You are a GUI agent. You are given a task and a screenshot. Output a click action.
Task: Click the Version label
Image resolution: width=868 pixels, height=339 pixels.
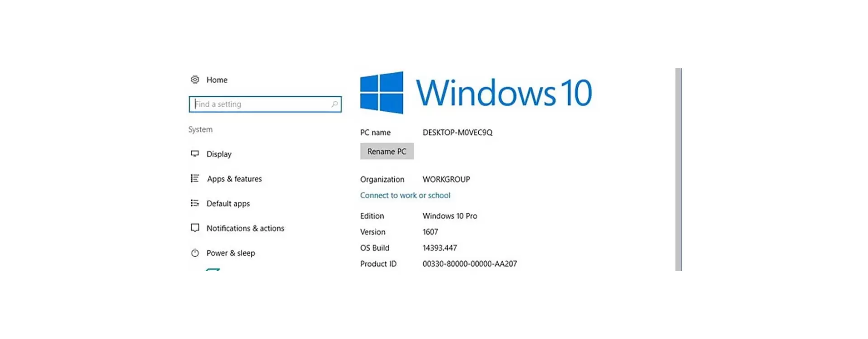[x=373, y=232]
